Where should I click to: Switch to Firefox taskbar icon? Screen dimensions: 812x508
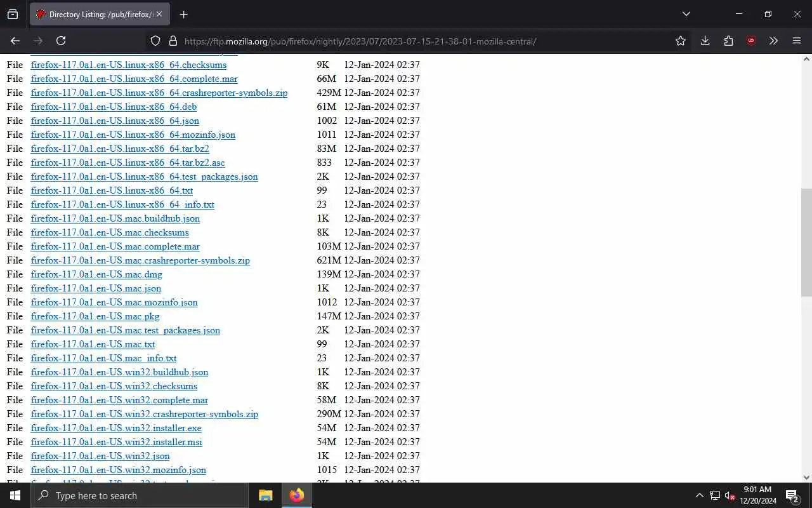coord(296,495)
